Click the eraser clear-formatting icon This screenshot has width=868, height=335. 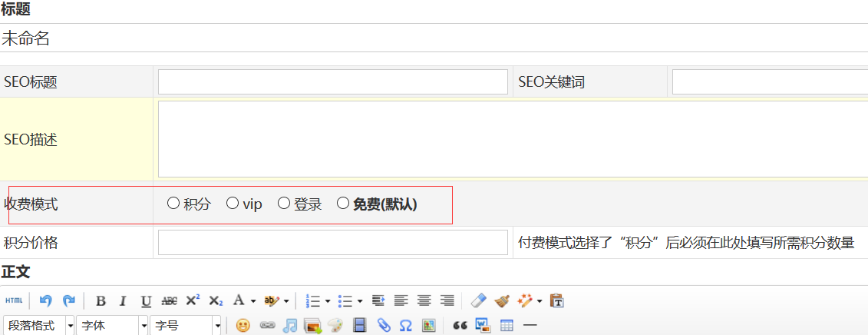[x=478, y=300]
